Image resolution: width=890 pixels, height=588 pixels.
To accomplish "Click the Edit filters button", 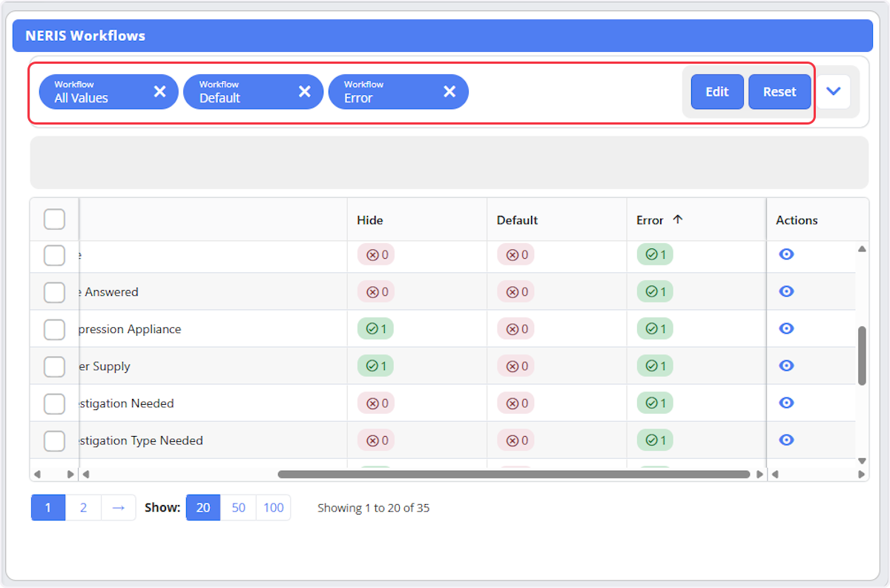I will click(717, 92).
